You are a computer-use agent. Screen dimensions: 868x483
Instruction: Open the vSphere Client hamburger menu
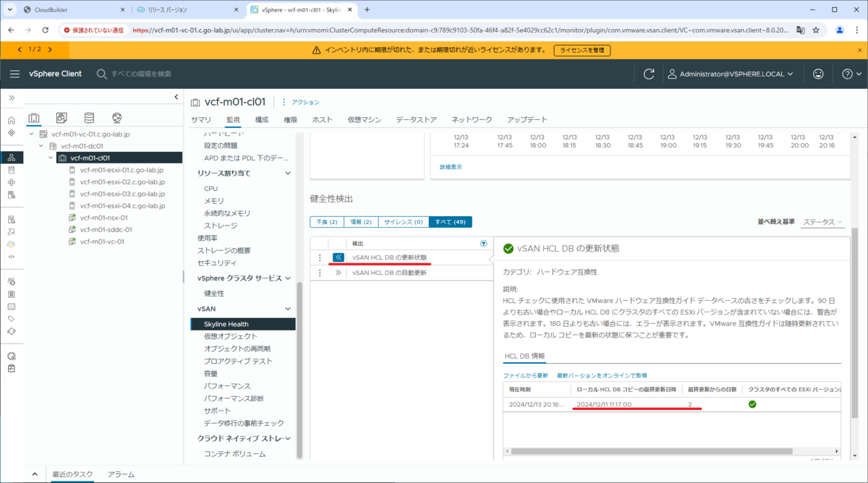pyautogui.click(x=14, y=74)
